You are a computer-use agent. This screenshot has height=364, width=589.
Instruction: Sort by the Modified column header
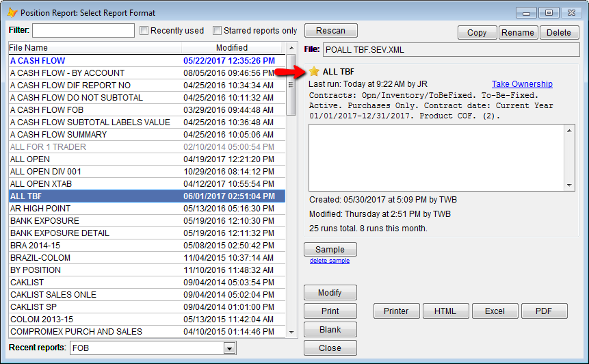click(x=232, y=48)
